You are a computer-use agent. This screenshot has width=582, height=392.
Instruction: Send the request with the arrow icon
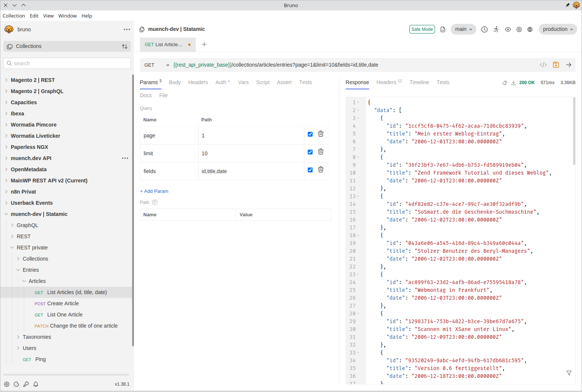pyautogui.click(x=569, y=65)
